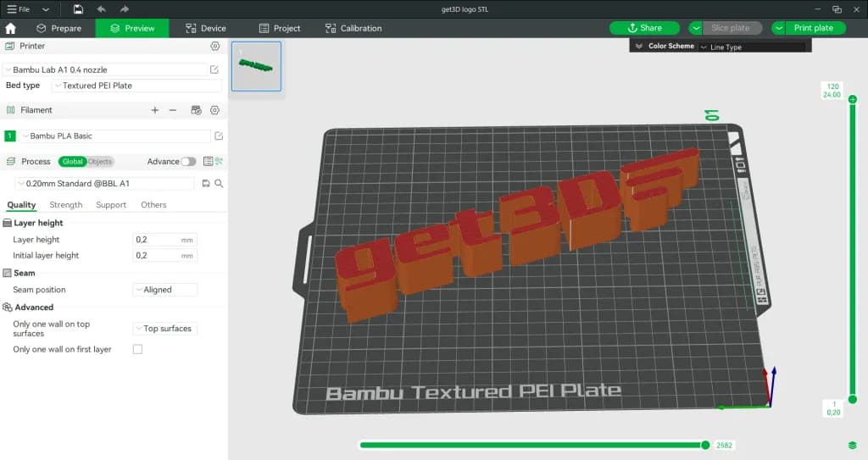Click the save project icon
The image size is (868, 460).
(x=78, y=8)
